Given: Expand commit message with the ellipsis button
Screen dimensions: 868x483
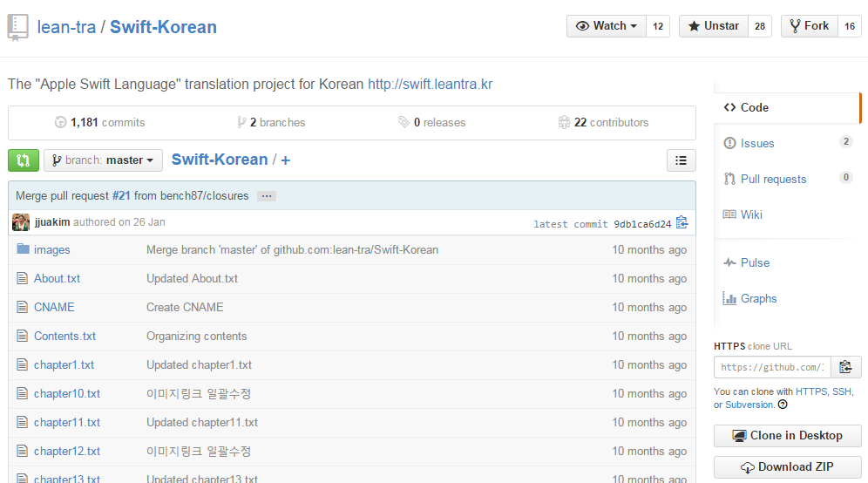Looking at the screenshot, I should click(x=267, y=196).
